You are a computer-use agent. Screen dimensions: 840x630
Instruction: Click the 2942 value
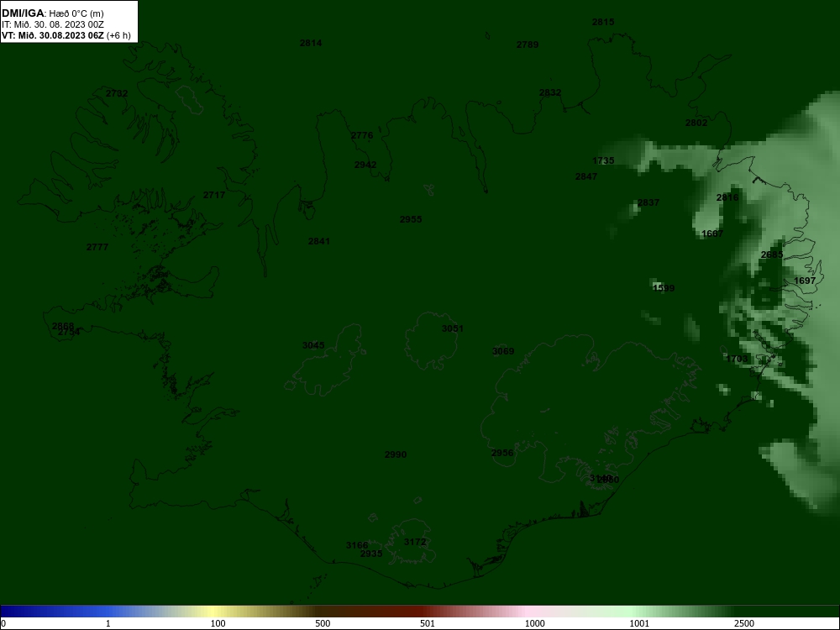[365, 165]
